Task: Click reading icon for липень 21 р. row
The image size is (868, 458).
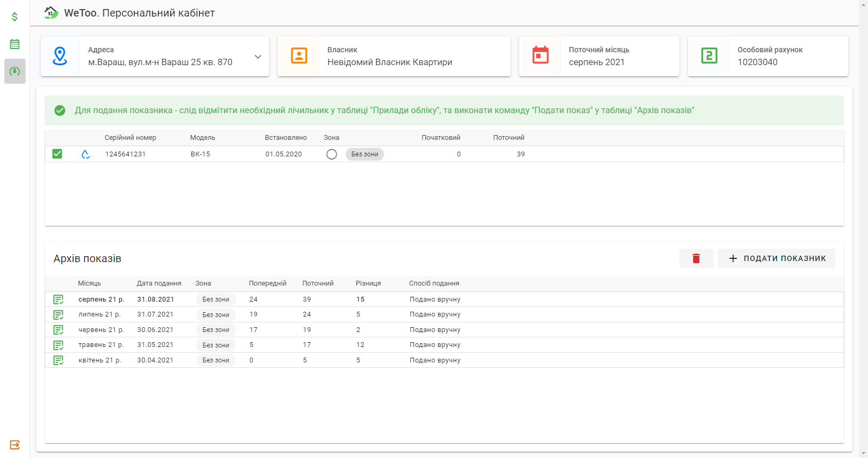Action: [59, 315]
